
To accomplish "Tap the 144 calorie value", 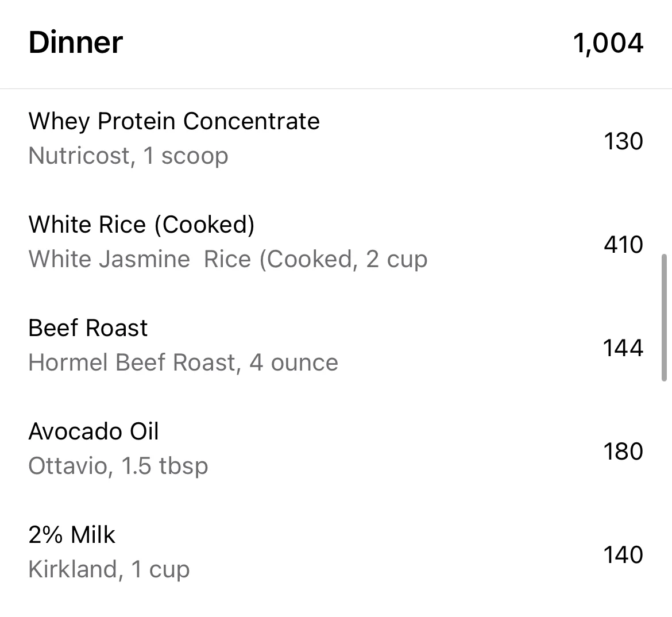I will pyautogui.click(x=623, y=348).
